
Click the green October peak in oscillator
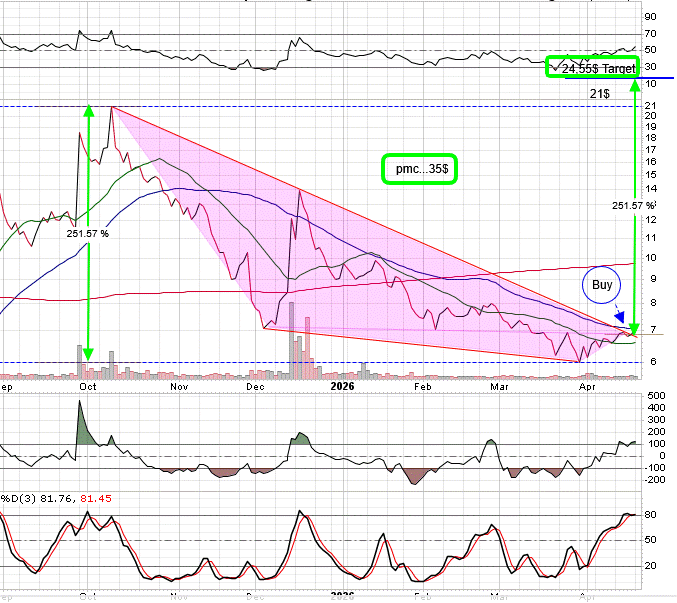pos(80,420)
